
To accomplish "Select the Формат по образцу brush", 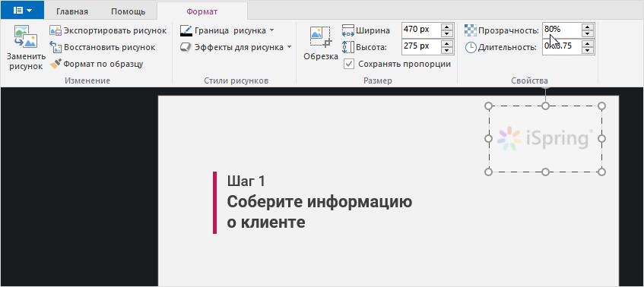I will [x=55, y=64].
